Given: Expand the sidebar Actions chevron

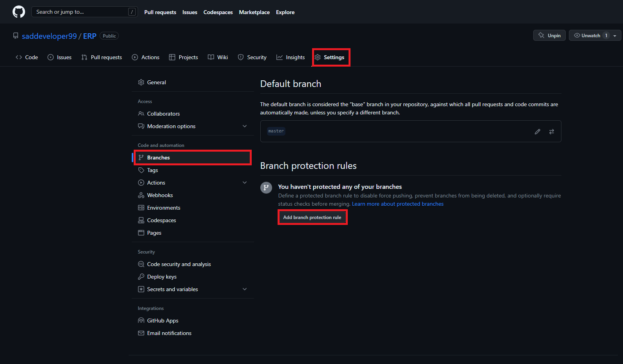Looking at the screenshot, I should (x=245, y=183).
